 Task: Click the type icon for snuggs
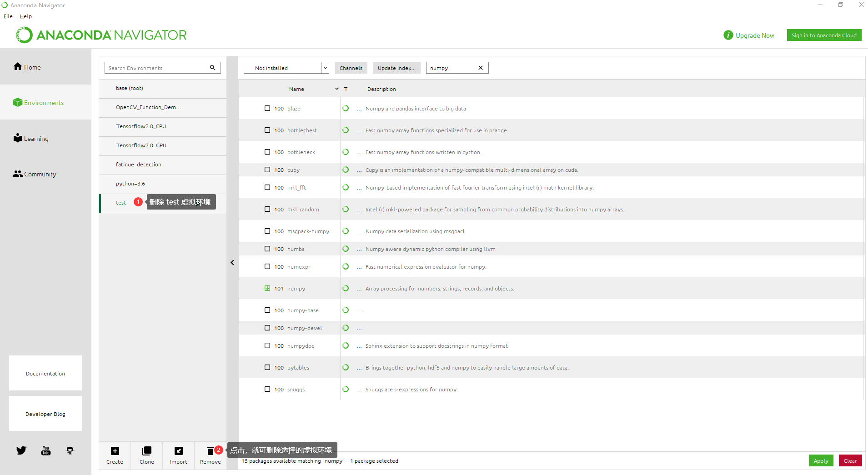[346, 389]
